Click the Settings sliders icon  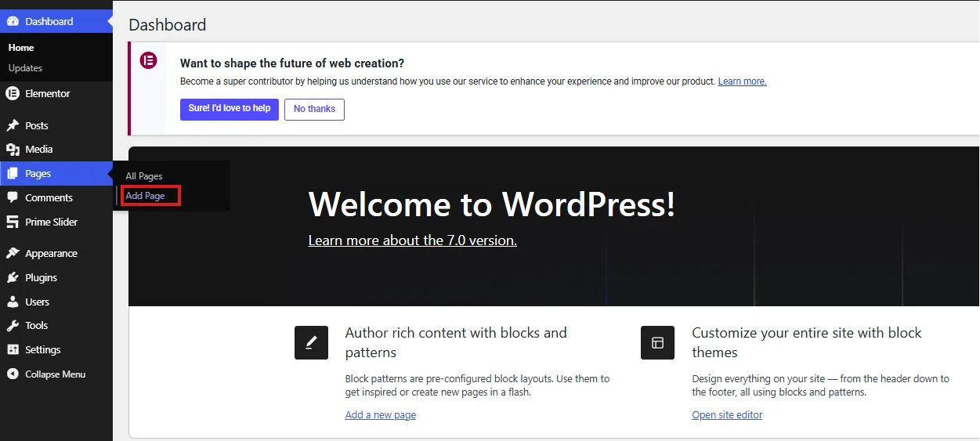(13, 349)
